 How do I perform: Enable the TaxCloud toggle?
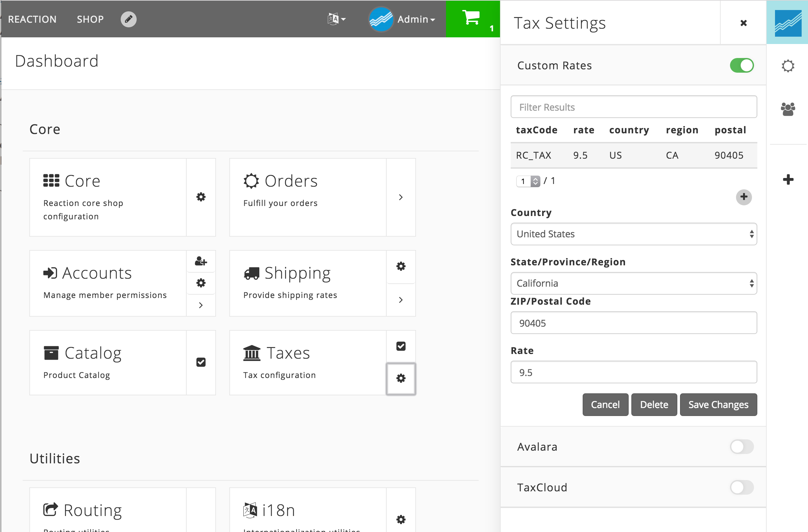(741, 488)
